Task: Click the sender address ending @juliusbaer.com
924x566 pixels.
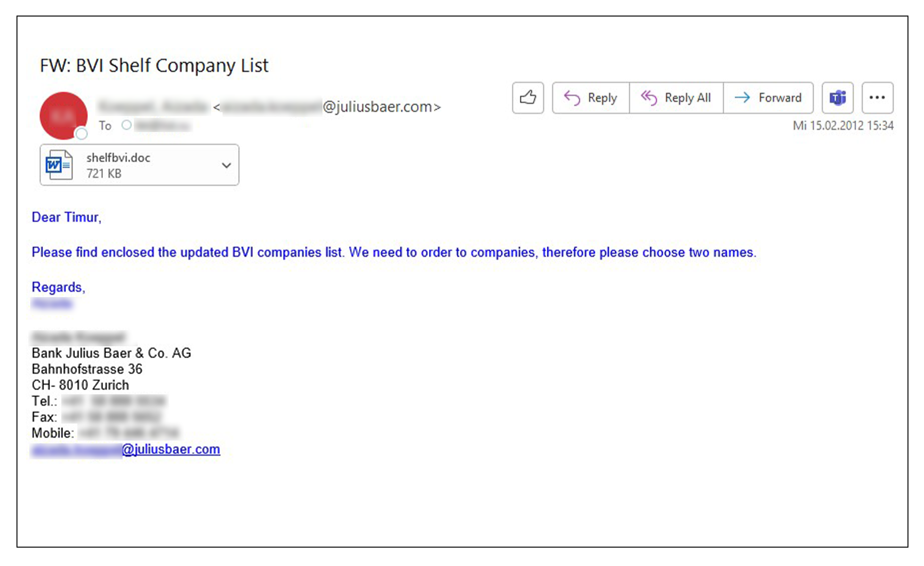Action: 327,107
